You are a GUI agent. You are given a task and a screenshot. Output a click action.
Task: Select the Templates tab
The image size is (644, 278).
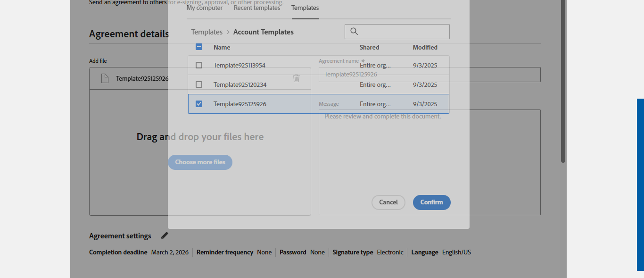[305, 8]
